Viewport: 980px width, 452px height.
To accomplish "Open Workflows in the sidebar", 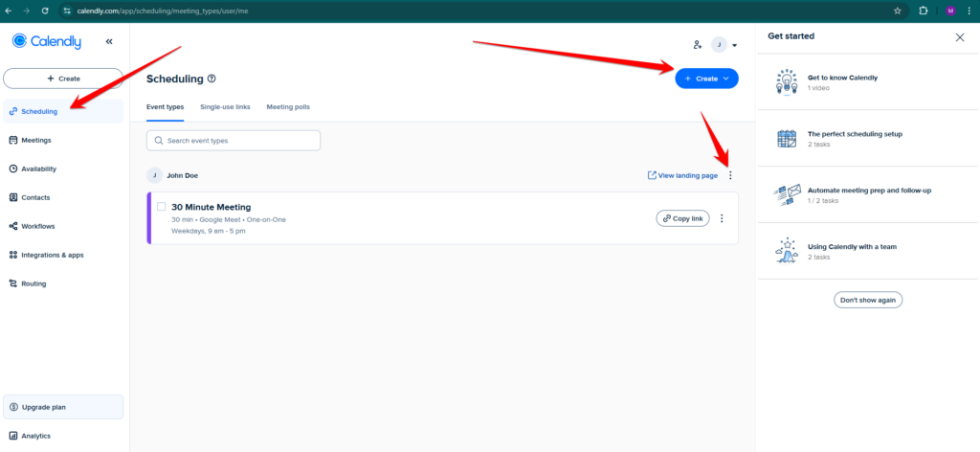I will pyautogui.click(x=37, y=226).
